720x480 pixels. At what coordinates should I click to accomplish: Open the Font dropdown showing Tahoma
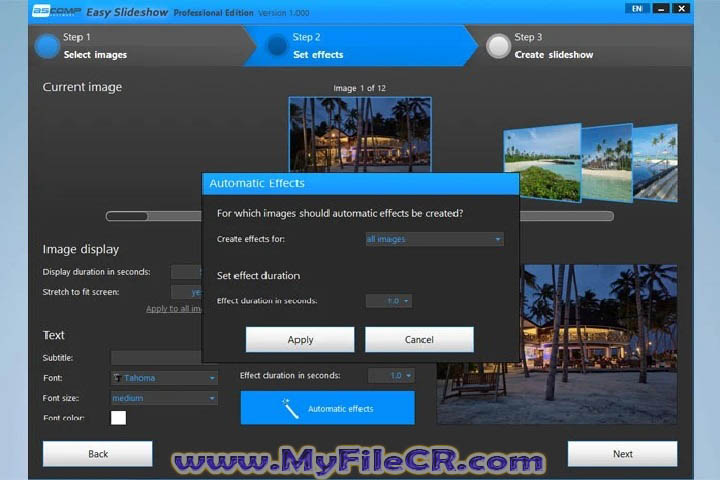click(x=164, y=378)
